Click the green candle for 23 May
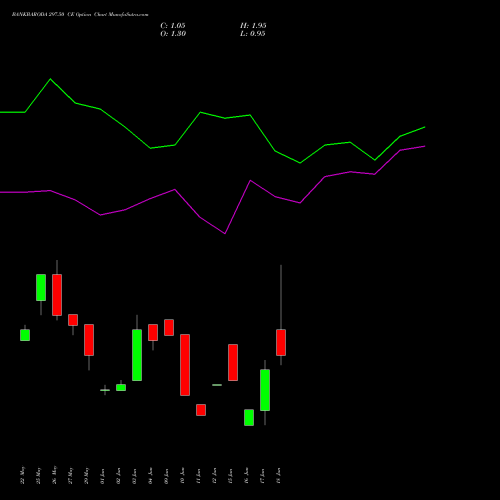The height and width of the screenshot is (500, 500). [x=41, y=287]
